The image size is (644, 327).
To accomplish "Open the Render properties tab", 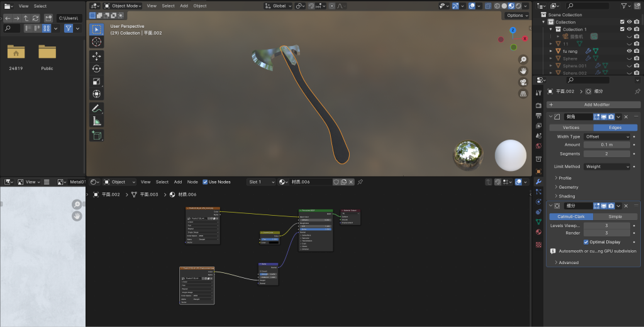I will [x=538, y=106].
